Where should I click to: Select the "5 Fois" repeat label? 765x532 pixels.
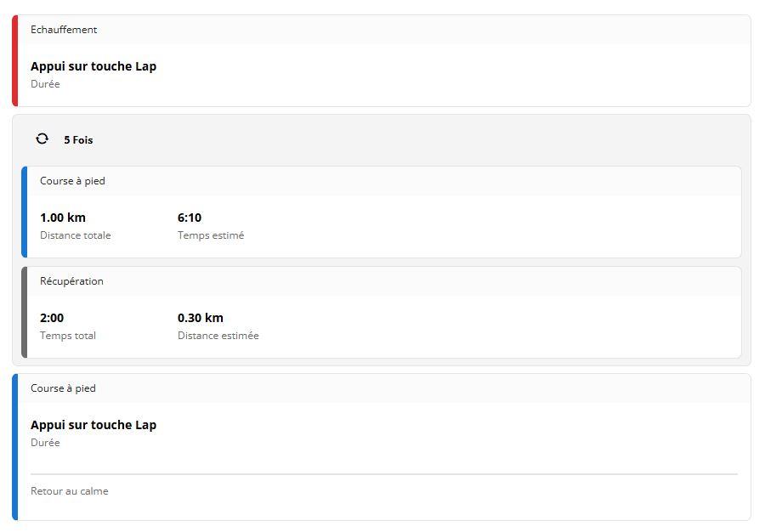click(x=78, y=140)
